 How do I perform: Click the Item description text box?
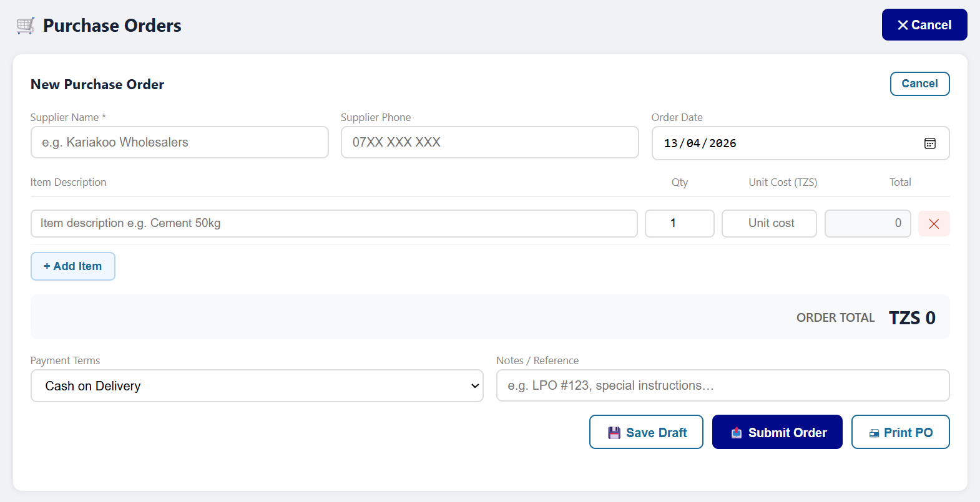tap(333, 223)
